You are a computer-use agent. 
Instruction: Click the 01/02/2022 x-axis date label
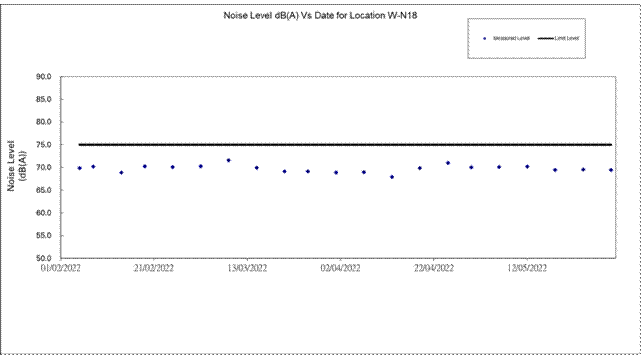click(61, 268)
